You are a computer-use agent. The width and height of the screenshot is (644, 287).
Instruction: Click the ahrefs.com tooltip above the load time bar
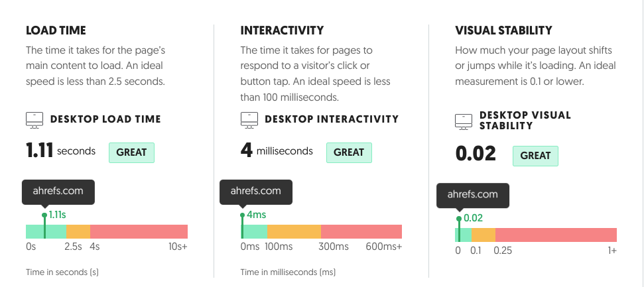pyautogui.click(x=58, y=192)
